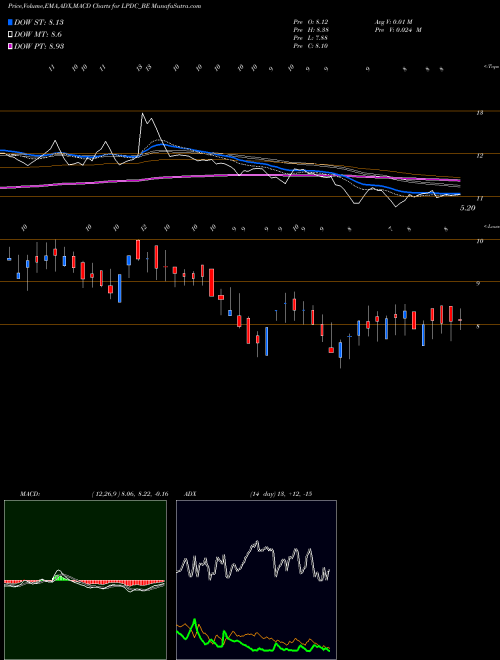Click the 12 price axis label

point(480,156)
